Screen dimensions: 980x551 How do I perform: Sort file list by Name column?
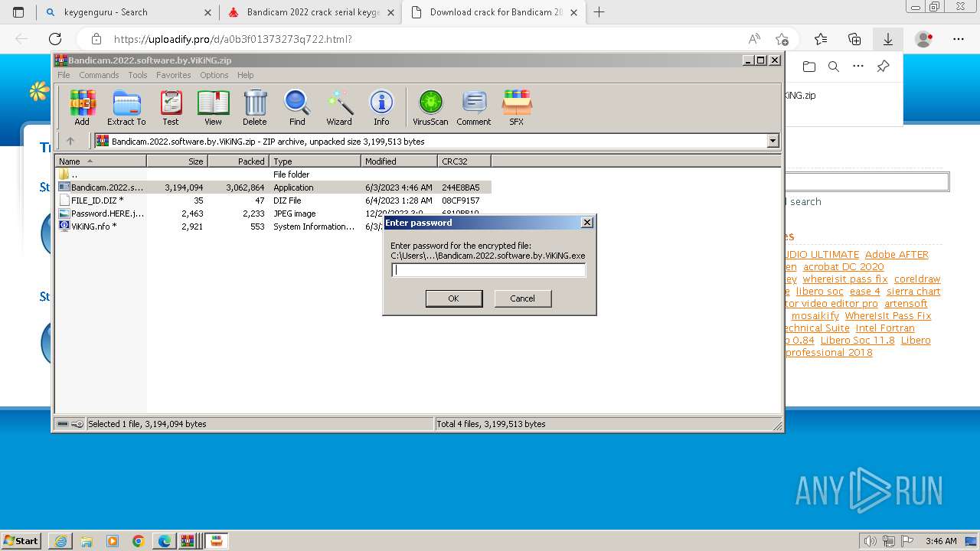click(100, 161)
